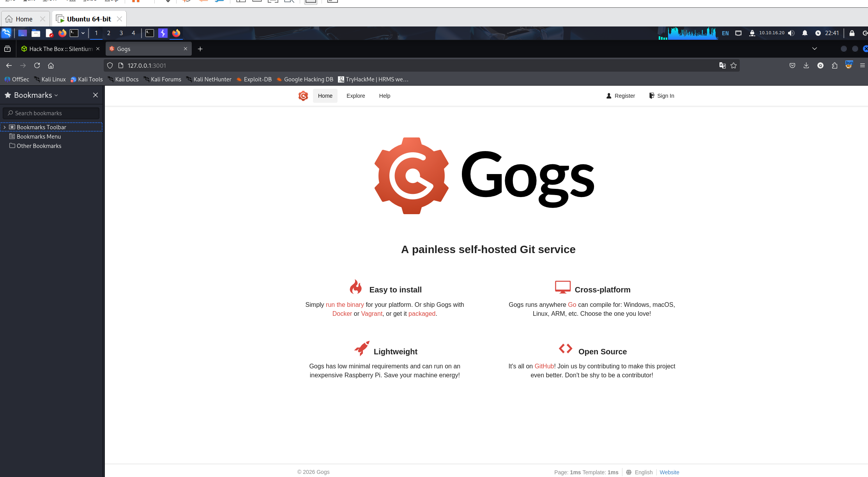This screenshot has height=477, width=868.
Task: Open the FoxyProxy burp extension
Action: tap(849, 65)
